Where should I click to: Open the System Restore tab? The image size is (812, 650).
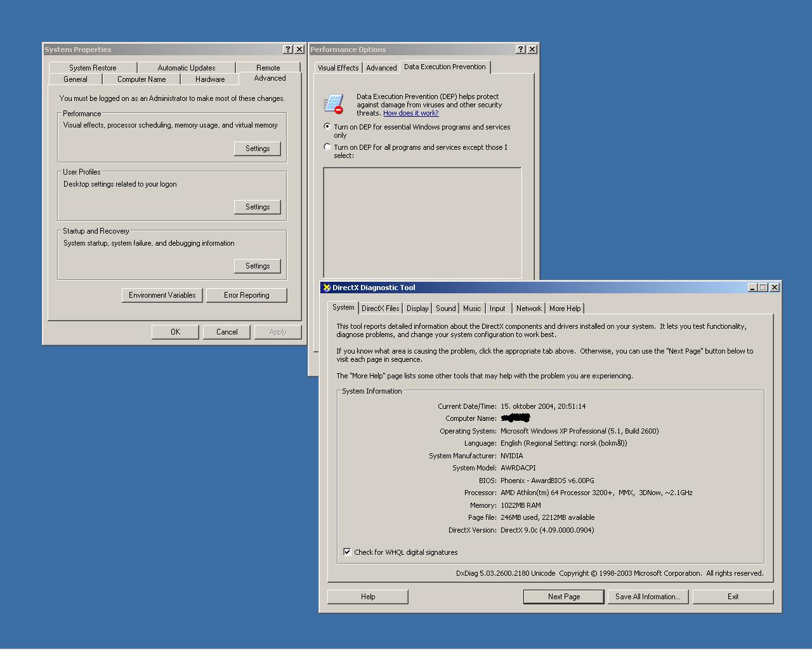(93, 68)
